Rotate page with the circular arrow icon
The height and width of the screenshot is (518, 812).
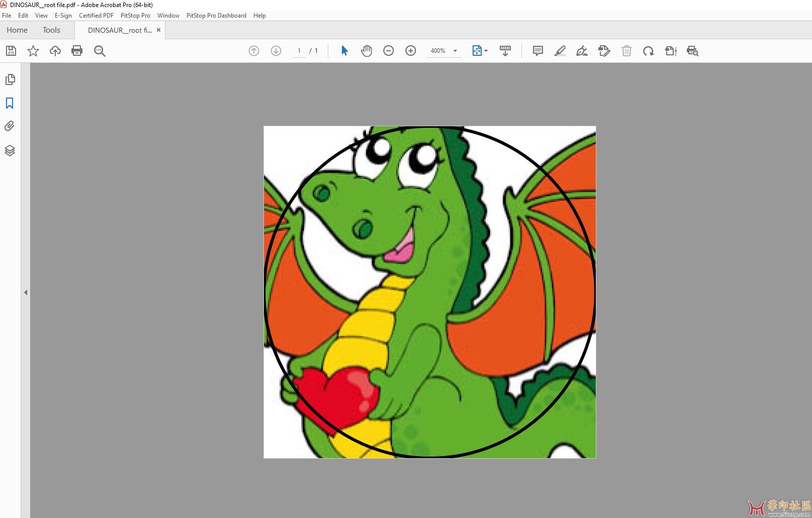649,51
